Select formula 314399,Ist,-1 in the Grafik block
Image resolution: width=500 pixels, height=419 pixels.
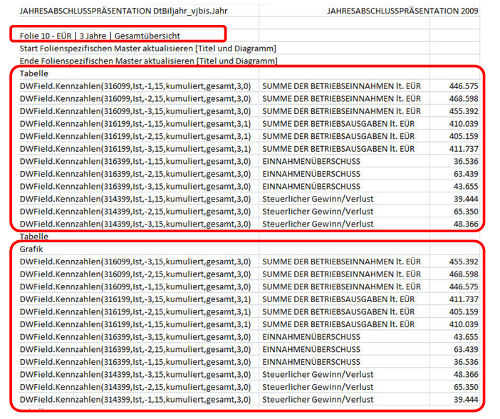(x=135, y=400)
